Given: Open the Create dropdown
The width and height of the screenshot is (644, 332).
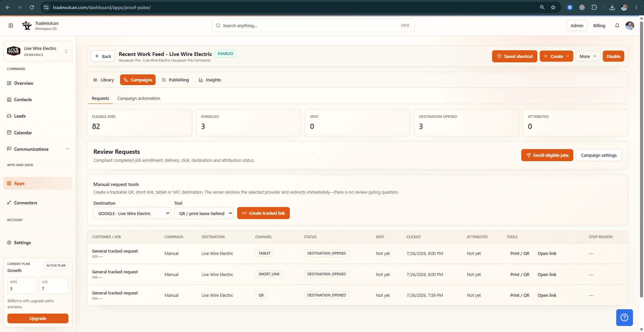Looking at the screenshot, I should point(556,56).
